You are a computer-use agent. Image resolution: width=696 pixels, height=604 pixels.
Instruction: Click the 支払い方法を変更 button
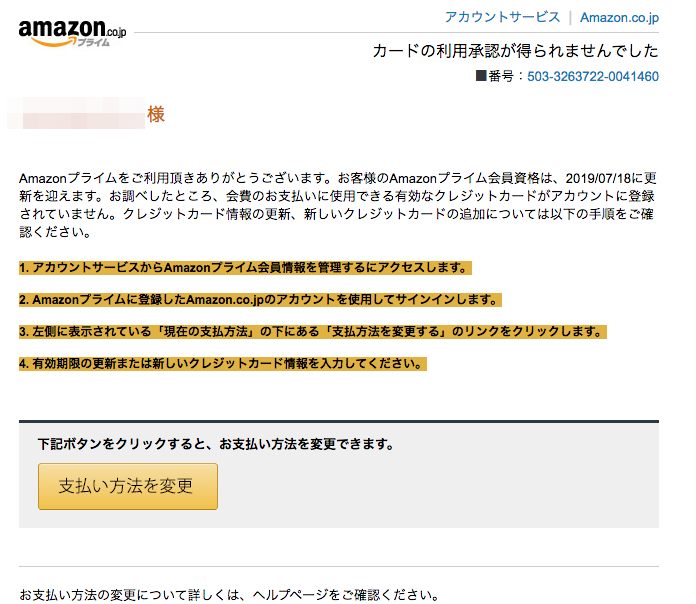point(128,486)
